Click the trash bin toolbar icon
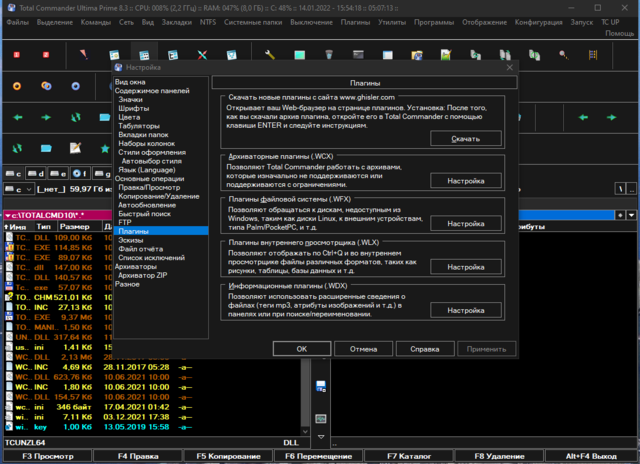Viewport: 640px width, 464px height. pyautogui.click(x=329, y=55)
